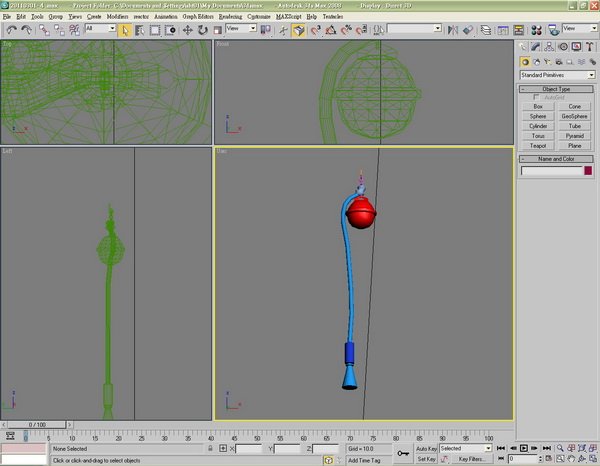The width and height of the screenshot is (600, 466).
Task: Activate the Select and Link tool
Action: pos(44,30)
